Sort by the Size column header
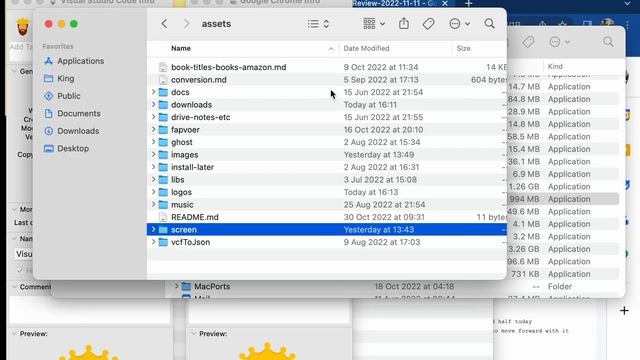This screenshot has height=360, width=640. [463, 48]
